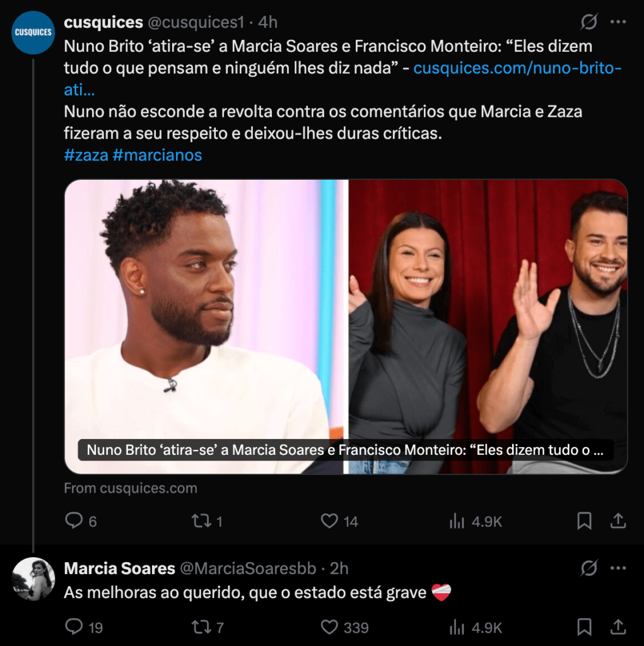Open the #zaza hashtag

click(86, 155)
